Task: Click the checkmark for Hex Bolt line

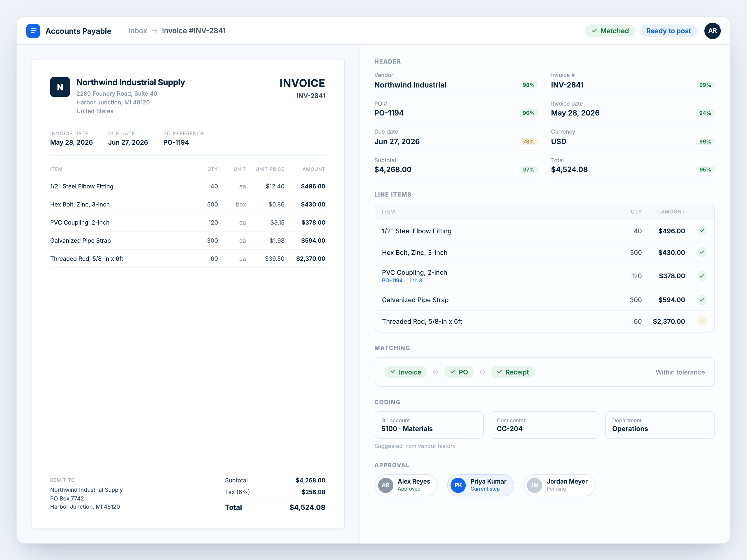Action: 702,252
